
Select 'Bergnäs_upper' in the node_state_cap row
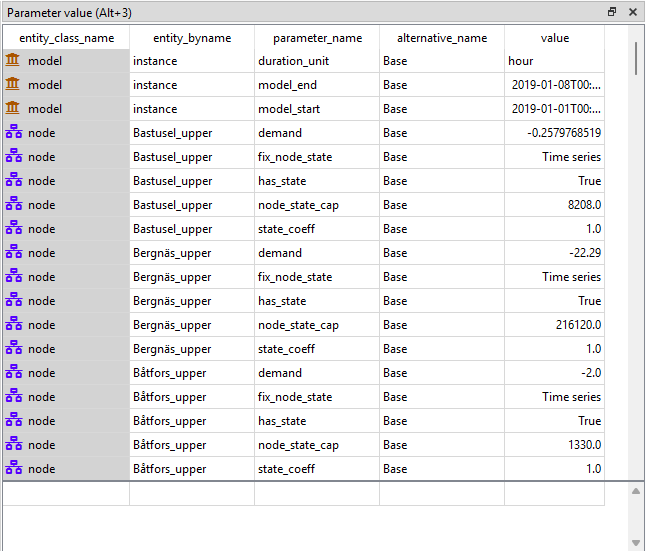pos(192,324)
